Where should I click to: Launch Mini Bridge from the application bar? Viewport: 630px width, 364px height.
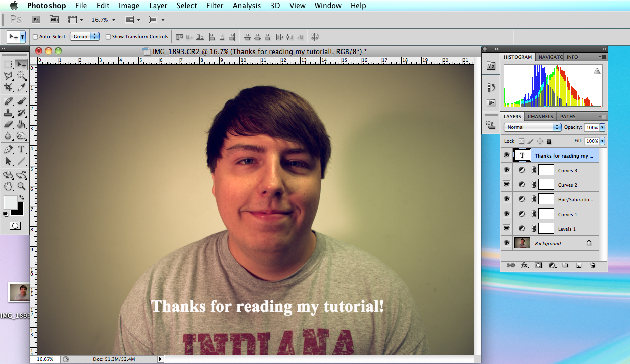point(54,20)
